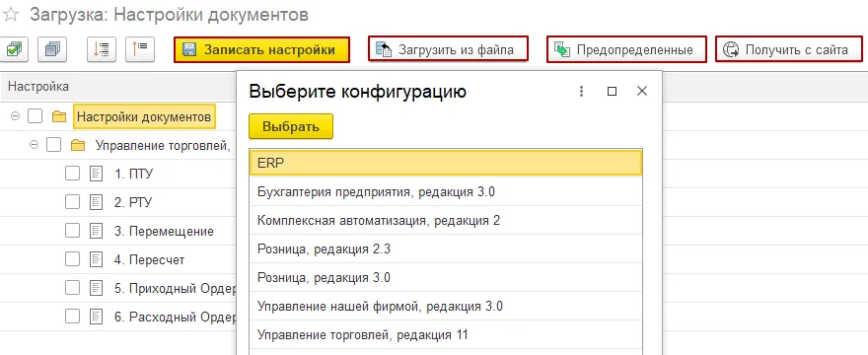This screenshot has height=355, width=868.
Task: Toggle the Настройки документов checkbox
Action: point(36,117)
